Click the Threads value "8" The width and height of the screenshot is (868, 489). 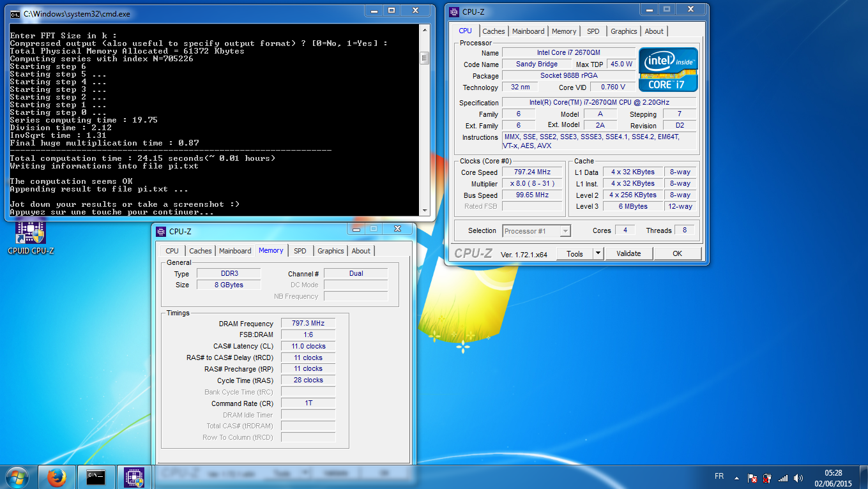684,230
